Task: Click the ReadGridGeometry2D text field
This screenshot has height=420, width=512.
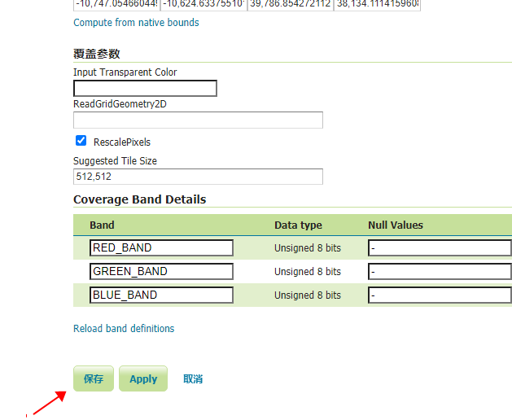Action: tap(198, 120)
